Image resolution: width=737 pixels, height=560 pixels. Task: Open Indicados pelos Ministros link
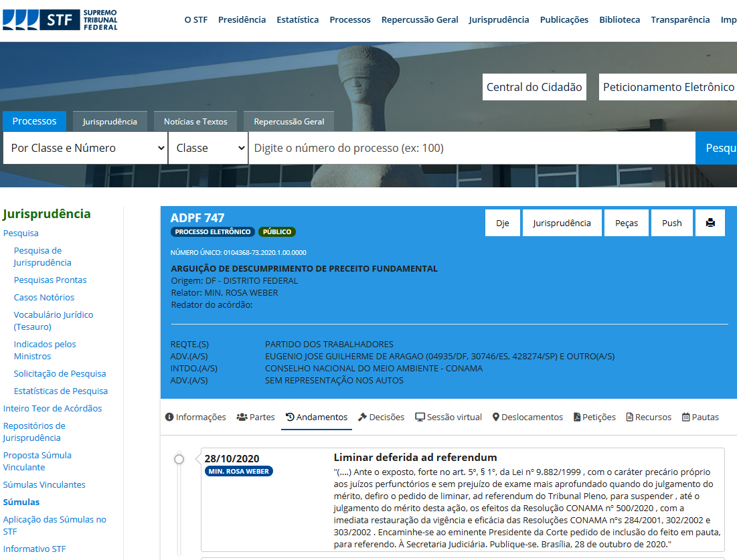pyautogui.click(x=45, y=351)
